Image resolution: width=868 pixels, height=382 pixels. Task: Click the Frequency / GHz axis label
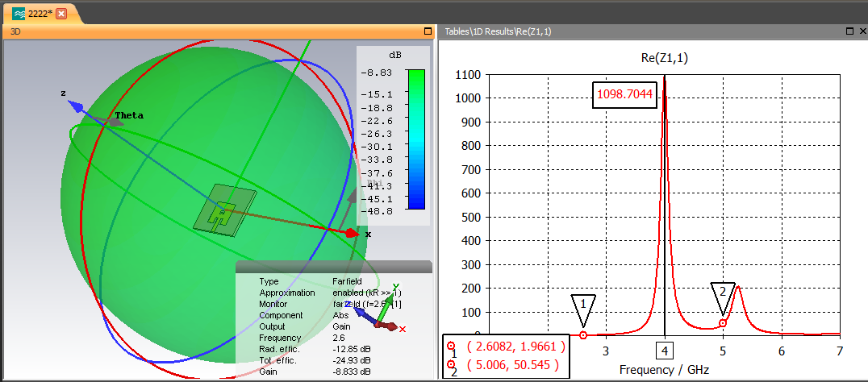[664, 369]
